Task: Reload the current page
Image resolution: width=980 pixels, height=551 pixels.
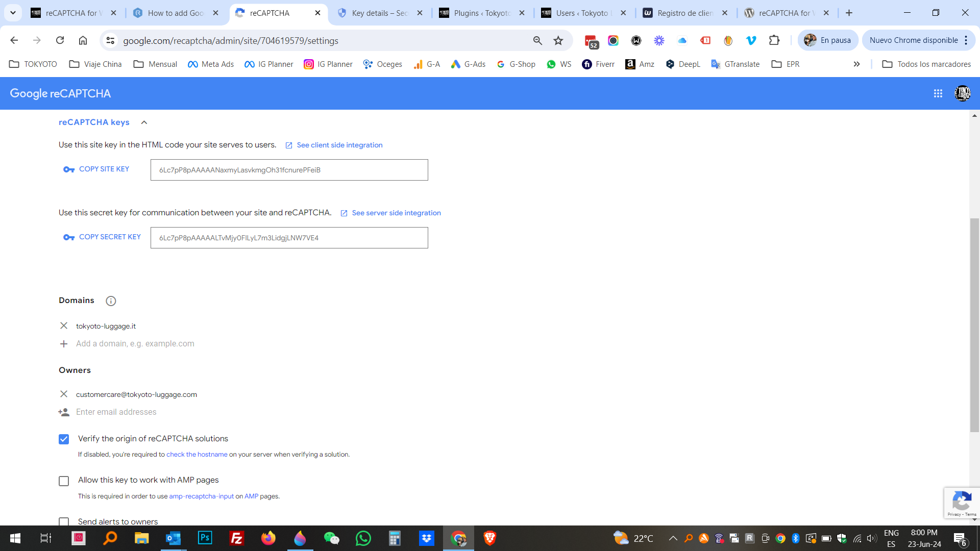Action: click(60, 40)
